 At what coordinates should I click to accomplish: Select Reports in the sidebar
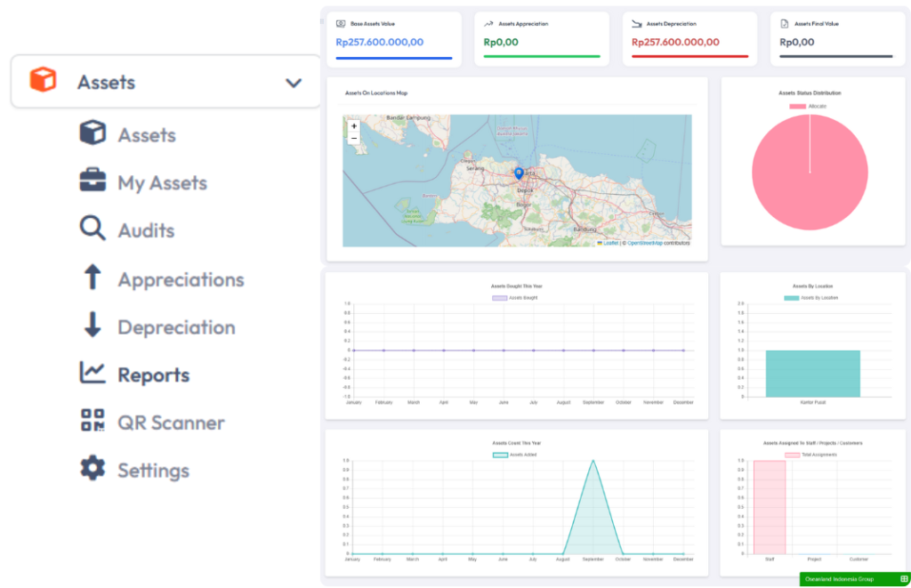153,375
